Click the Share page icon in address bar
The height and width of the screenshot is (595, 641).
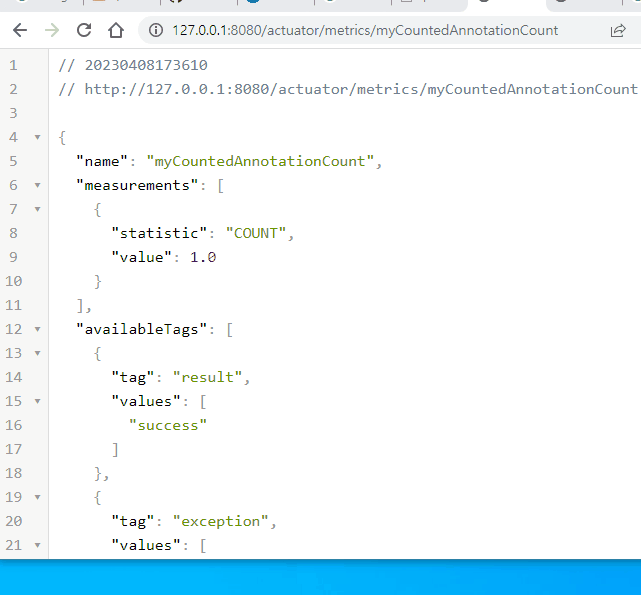pos(618,31)
